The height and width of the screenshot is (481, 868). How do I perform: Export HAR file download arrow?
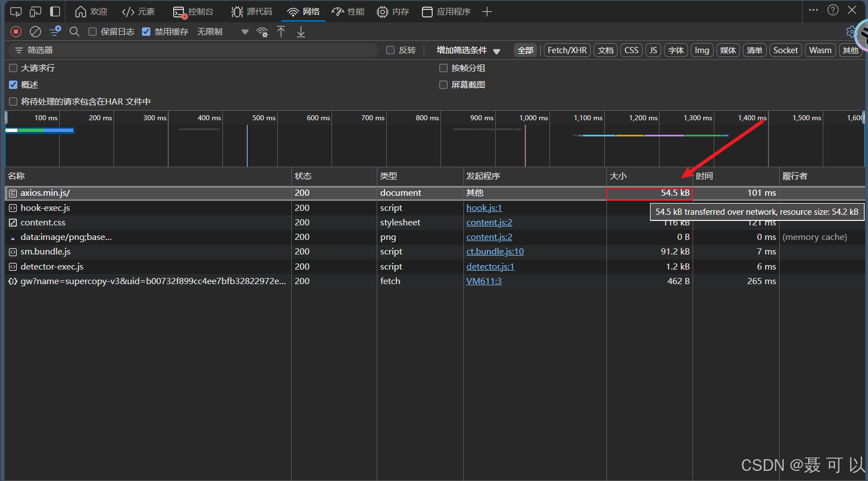(x=301, y=32)
